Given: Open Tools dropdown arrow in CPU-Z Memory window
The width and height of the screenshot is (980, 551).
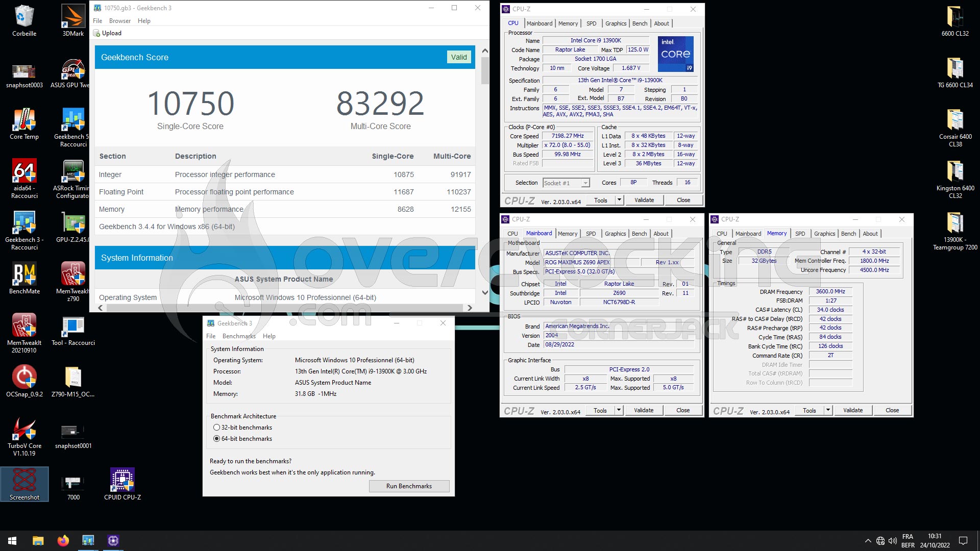Looking at the screenshot, I should point(828,410).
